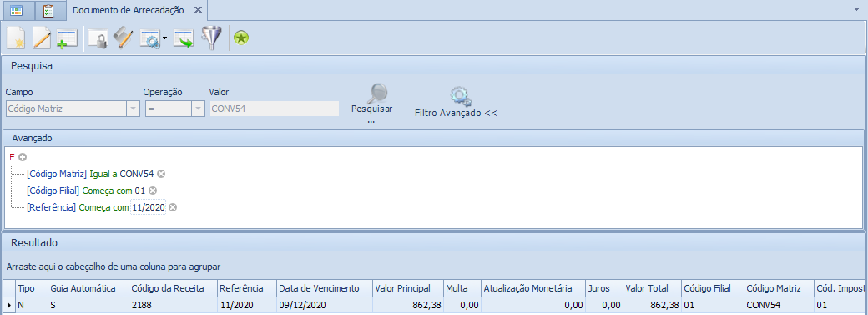Select Referência cell 11/2020 in results

[x=247, y=305]
